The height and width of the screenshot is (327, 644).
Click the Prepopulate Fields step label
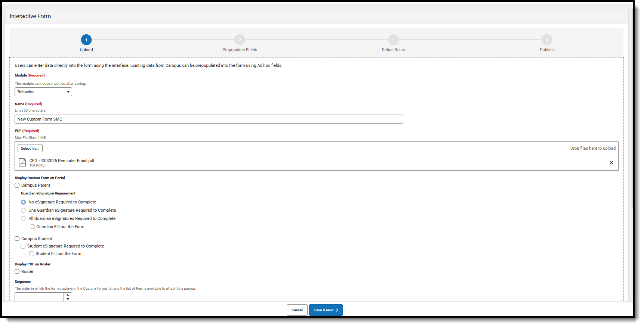(x=240, y=50)
